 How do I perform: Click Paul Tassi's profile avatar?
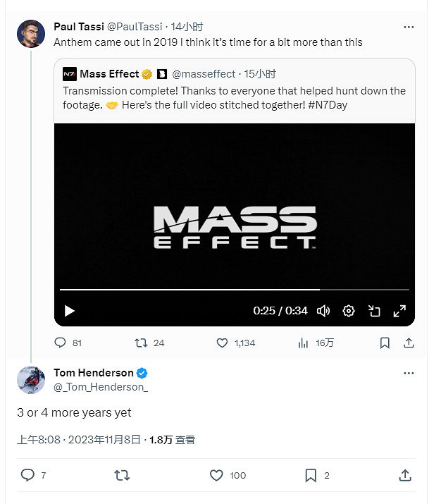[31, 34]
